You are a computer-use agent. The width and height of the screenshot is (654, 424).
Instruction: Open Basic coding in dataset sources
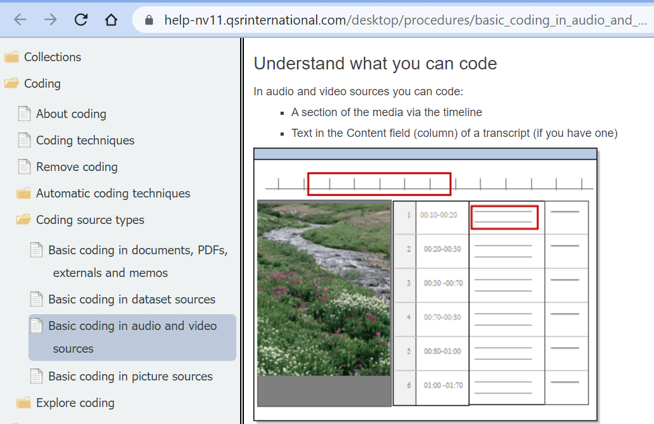point(131,299)
